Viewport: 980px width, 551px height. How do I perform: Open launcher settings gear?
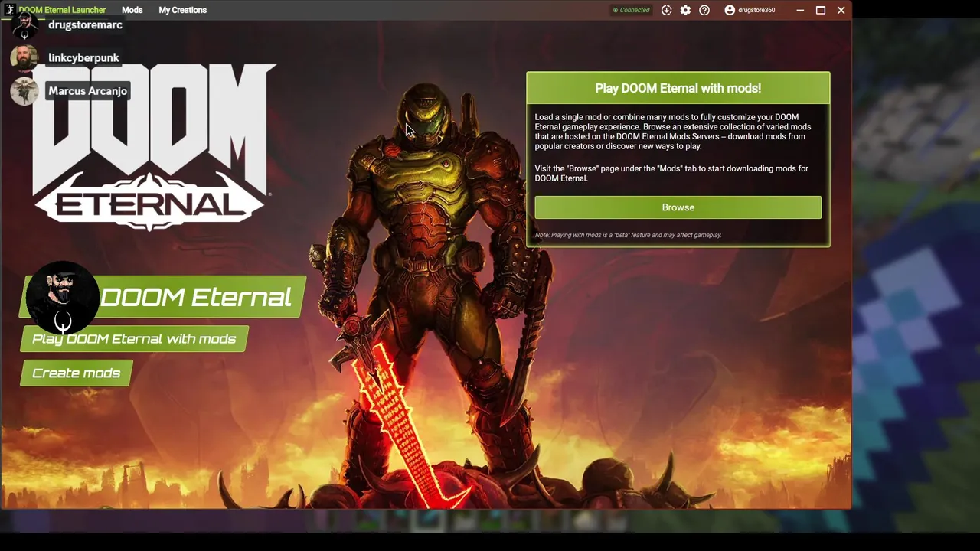coord(685,10)
